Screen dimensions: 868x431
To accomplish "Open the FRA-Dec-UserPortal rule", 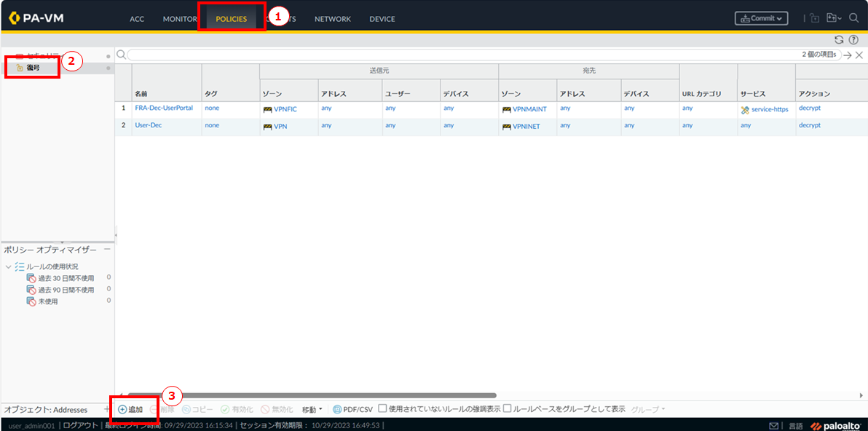I will [164, 108].
